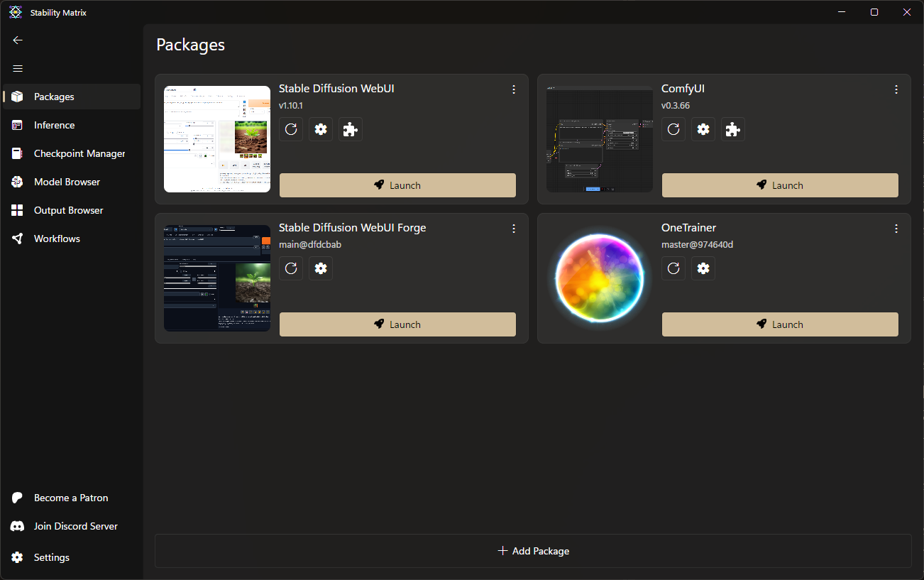Open settings gear for WebUI Forge

(x=321, y=268)
